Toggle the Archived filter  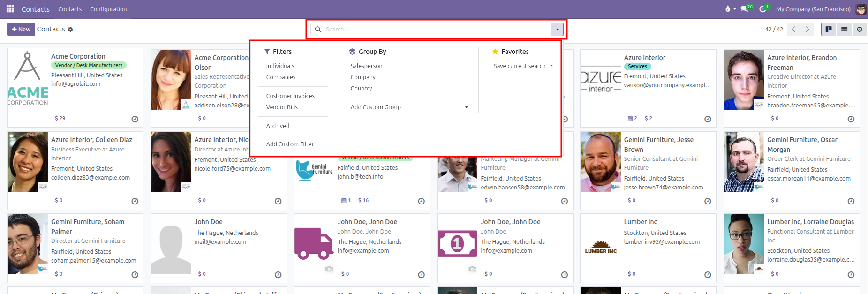pos(278,126)
